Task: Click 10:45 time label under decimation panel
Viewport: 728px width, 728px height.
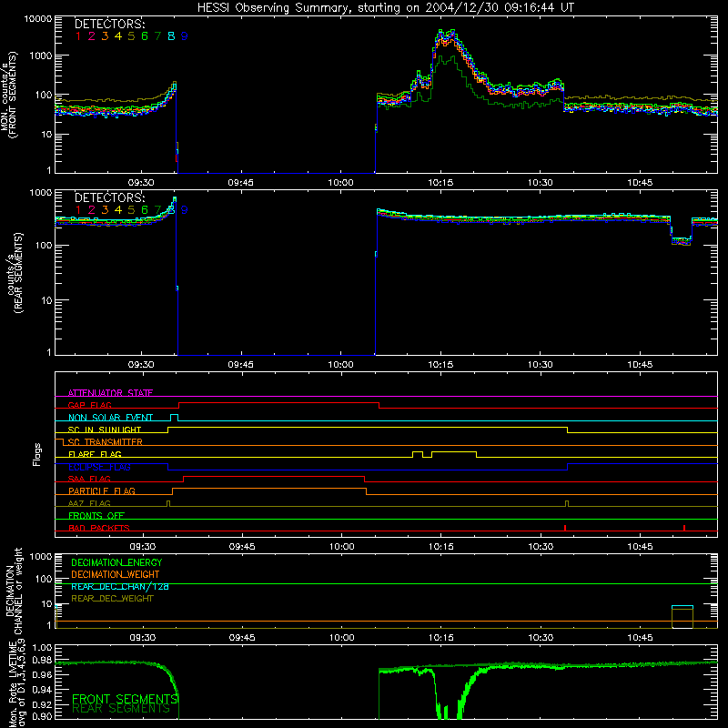Action: 640,638
